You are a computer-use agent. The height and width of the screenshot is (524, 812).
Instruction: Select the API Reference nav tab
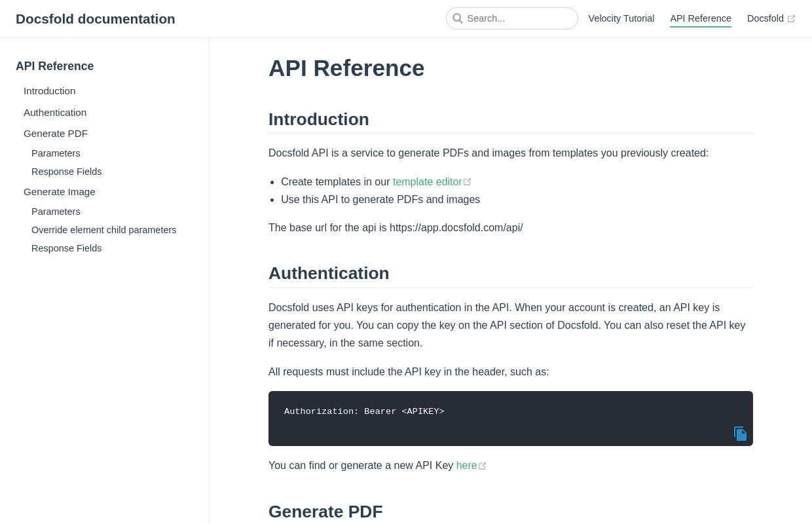(x=701, y=18)
